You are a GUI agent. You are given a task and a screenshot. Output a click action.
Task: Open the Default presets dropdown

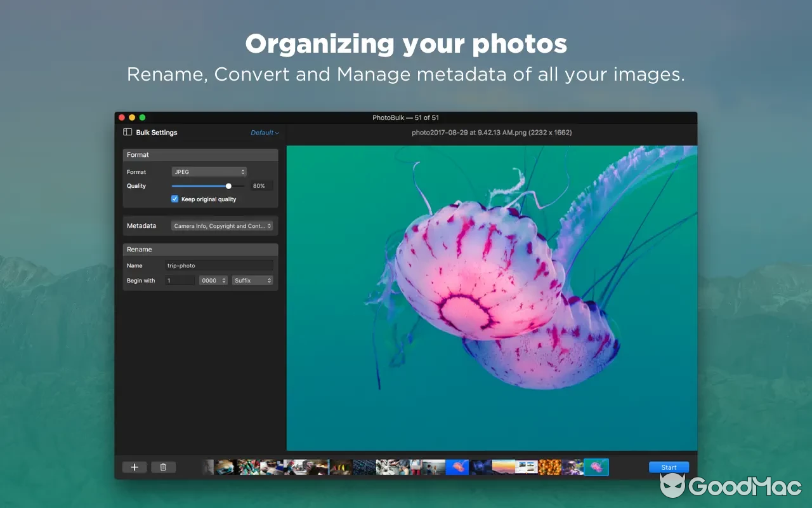pos(265,132)
